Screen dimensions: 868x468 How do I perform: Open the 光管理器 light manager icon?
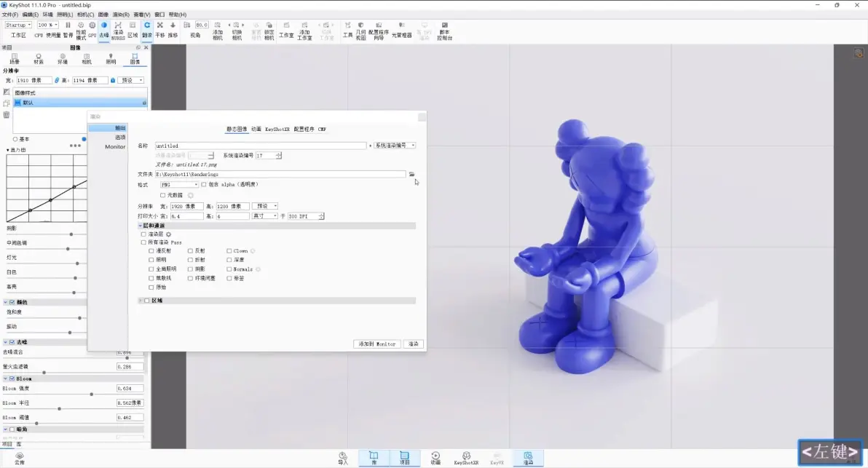point(402,29)
